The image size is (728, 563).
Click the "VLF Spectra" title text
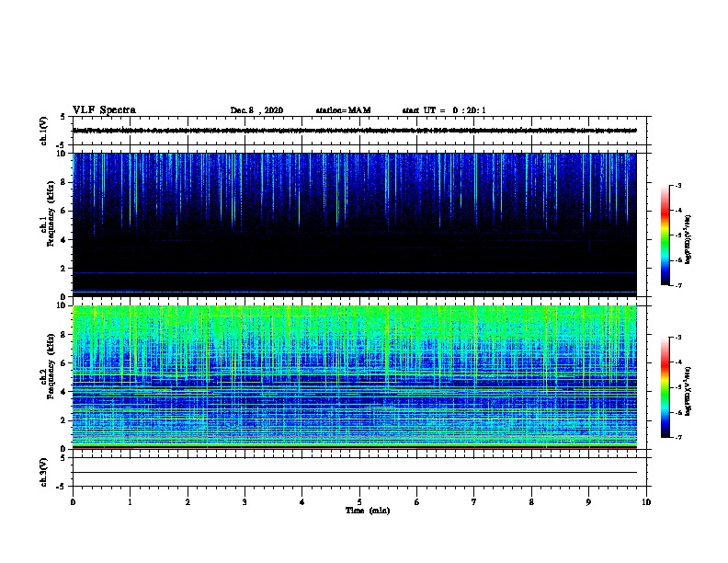pos(104,110)
